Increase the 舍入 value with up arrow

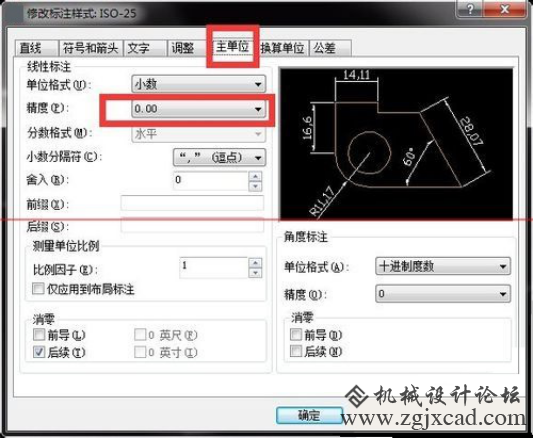click(255, 176)
